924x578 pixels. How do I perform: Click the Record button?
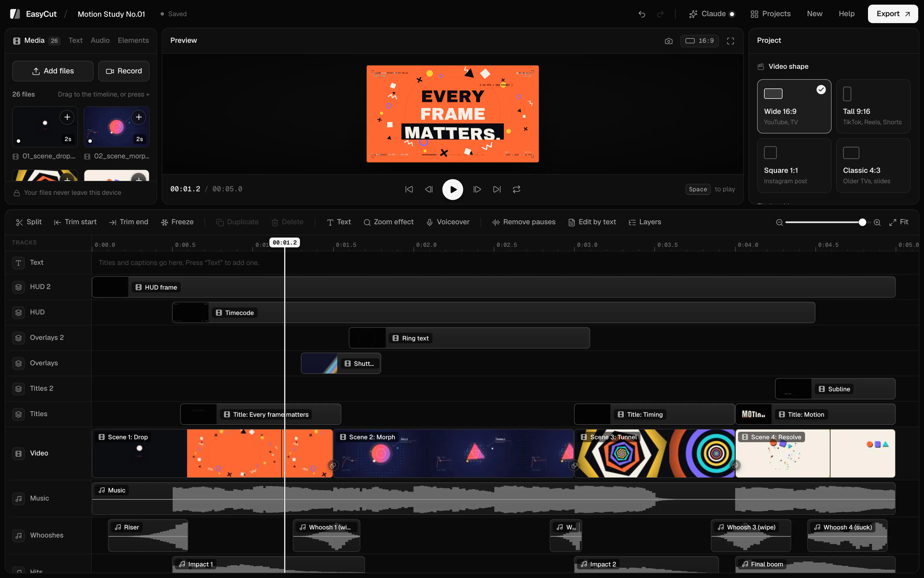click(124, 71)
